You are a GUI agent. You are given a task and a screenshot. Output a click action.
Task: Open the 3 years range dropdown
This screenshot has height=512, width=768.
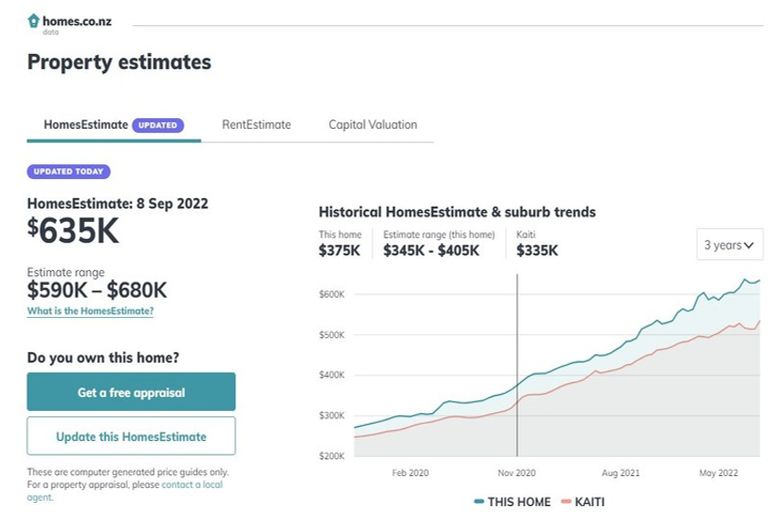point(729,245)
